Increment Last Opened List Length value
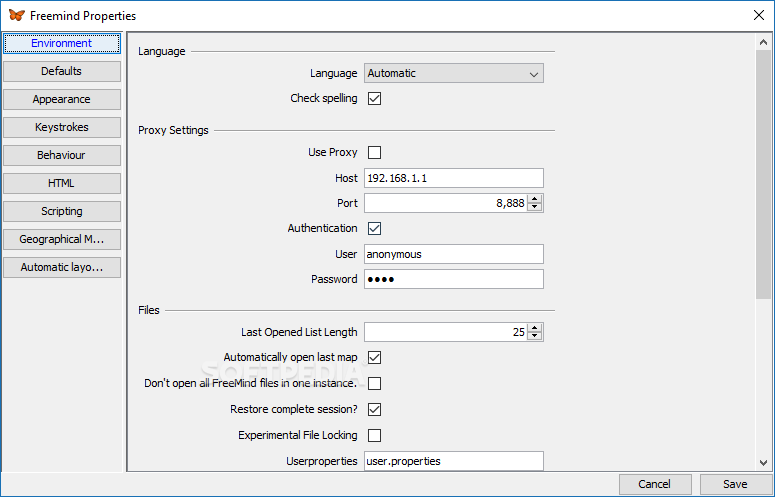Viewport: 775px width, 497px height. (534, 328)
